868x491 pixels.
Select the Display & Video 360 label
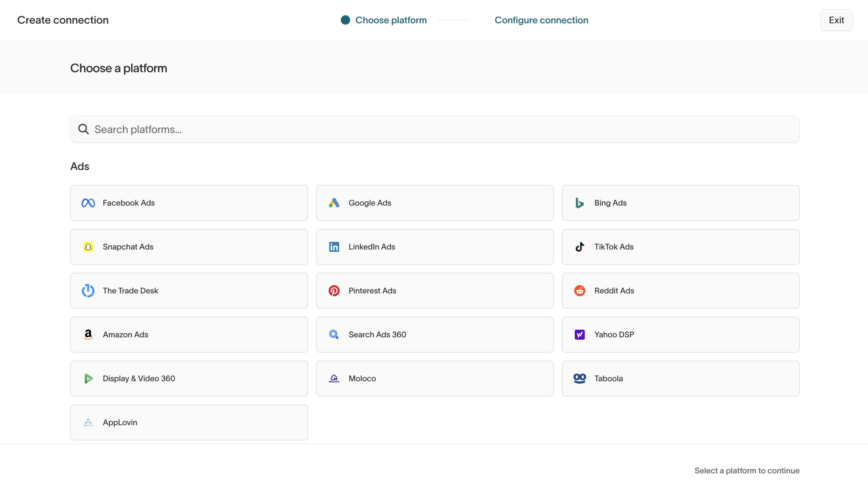point(139,378)
